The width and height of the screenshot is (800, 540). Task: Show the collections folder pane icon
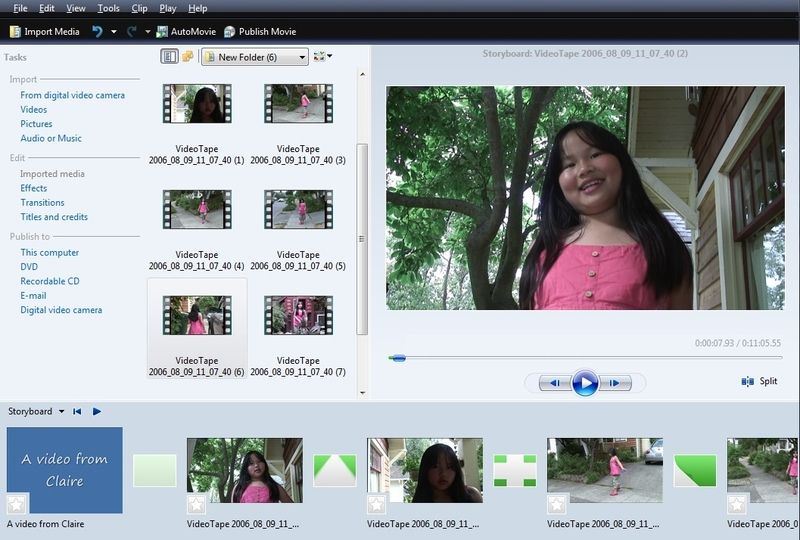pos(188,56)
